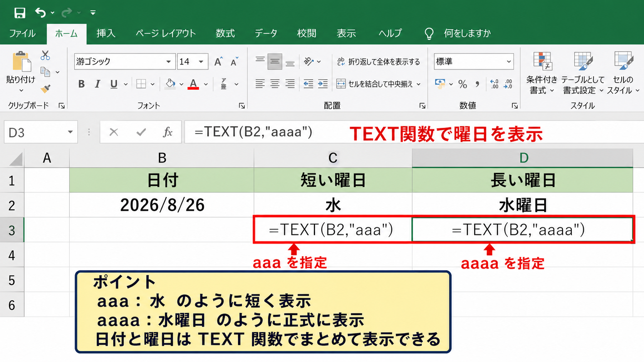
Task: Open the データ tab
Action: pos(266,33)
